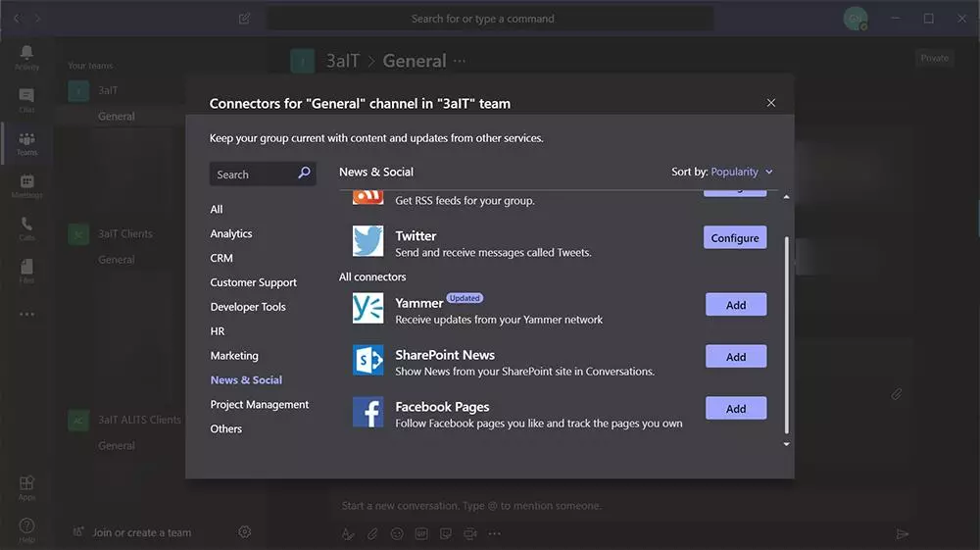Select the Customer Support category
The height and width of the screenshot is (550, 980).
253,282
